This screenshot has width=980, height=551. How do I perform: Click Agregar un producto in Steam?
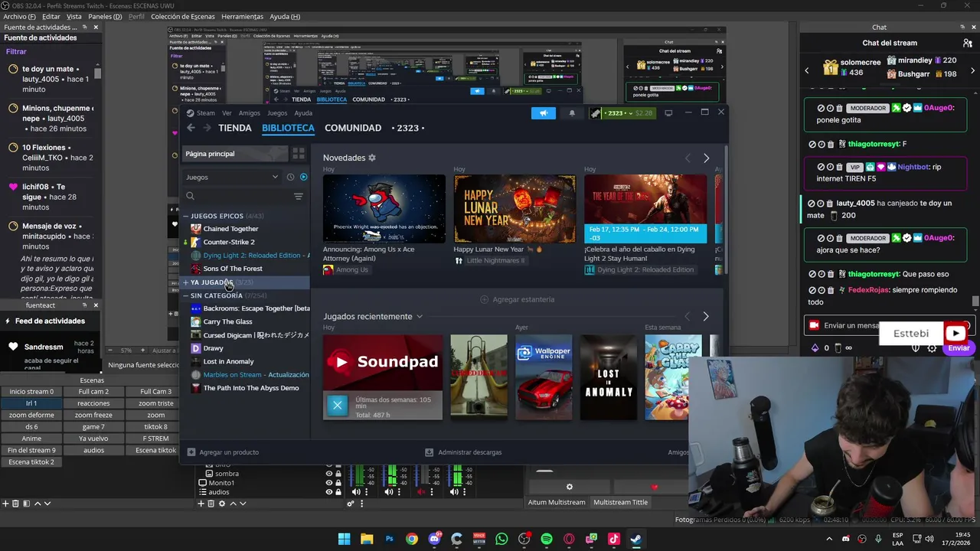(x=223, y=452)
